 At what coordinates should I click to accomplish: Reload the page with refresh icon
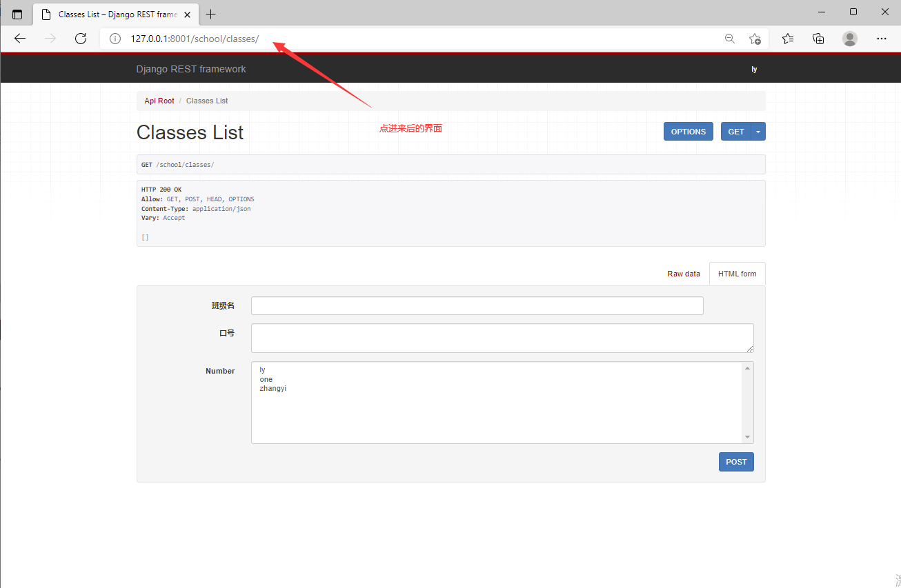[x=81, y=39]
